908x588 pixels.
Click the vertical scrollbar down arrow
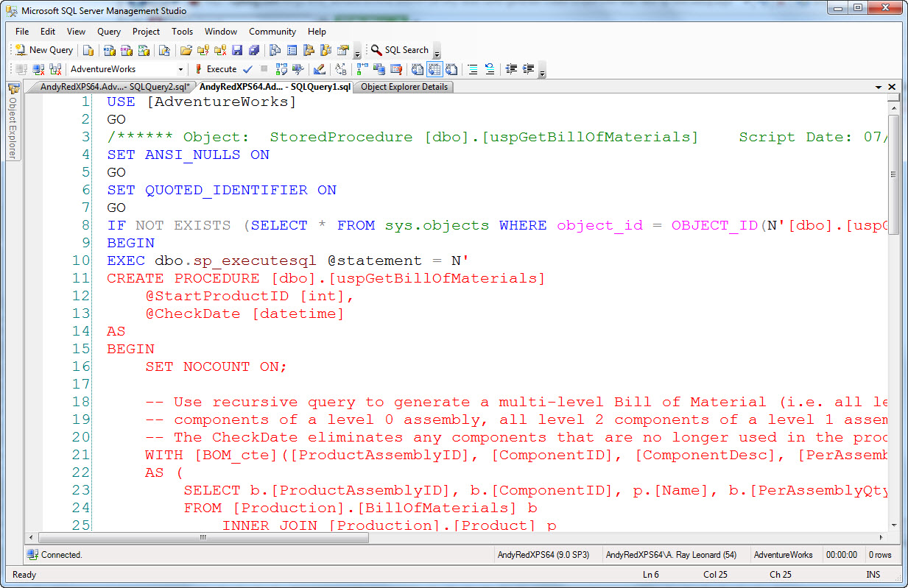pos(893,525)
